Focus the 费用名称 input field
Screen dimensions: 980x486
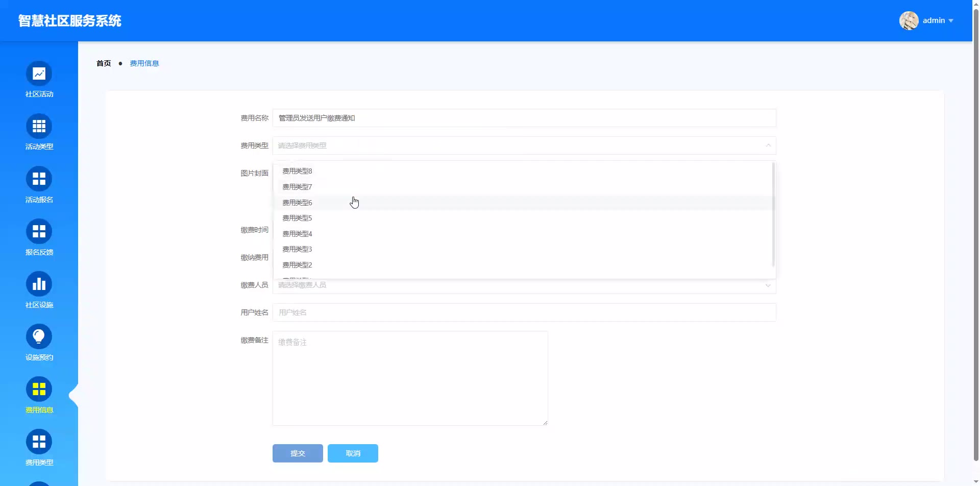tap(524, 118)
